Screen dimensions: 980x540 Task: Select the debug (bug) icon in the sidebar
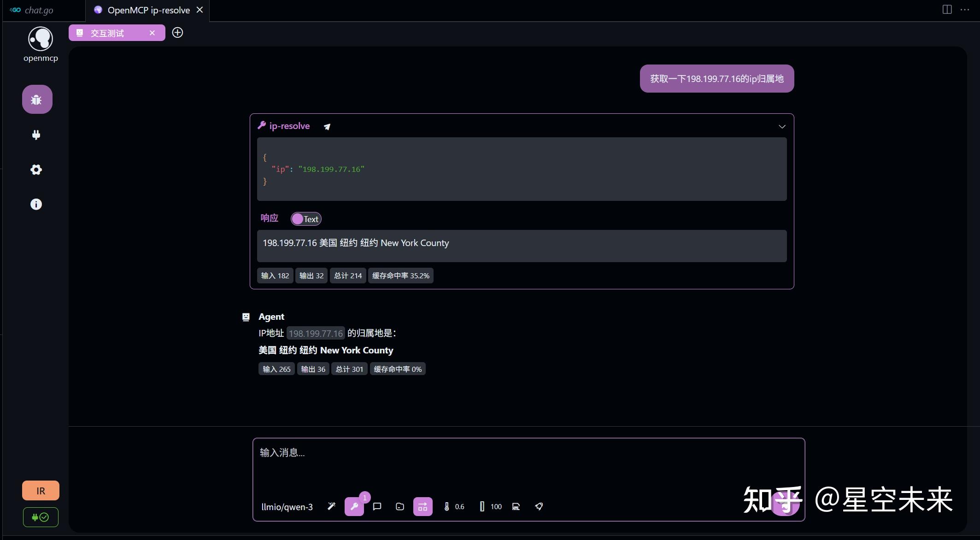point(37,99)
